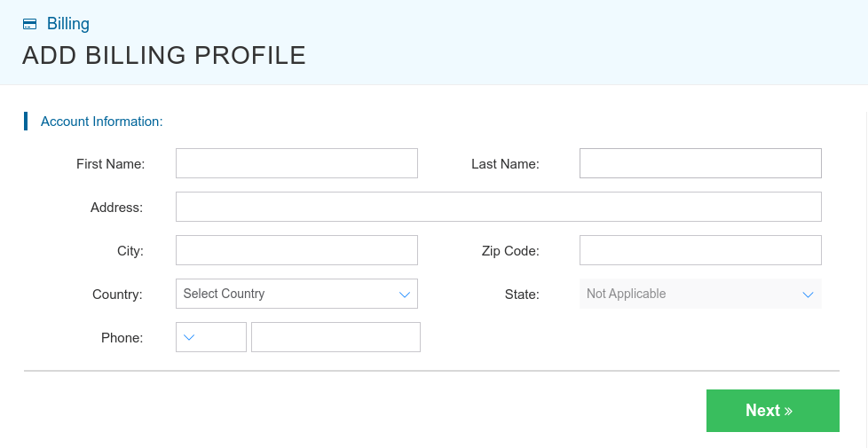The image size is (868, 448).
Task: Click the Add Billing Profile page title
Action: click(164, 55)
